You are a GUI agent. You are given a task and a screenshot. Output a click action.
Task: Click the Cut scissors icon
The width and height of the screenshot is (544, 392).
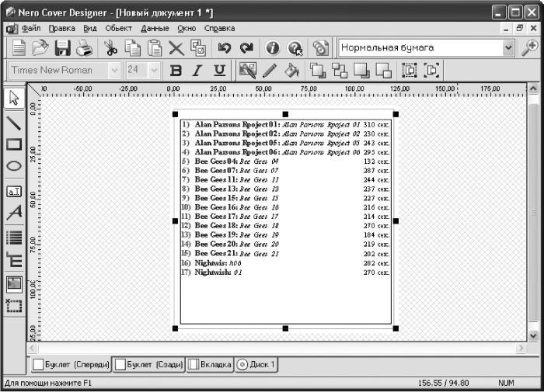click(x=110, y=48)
